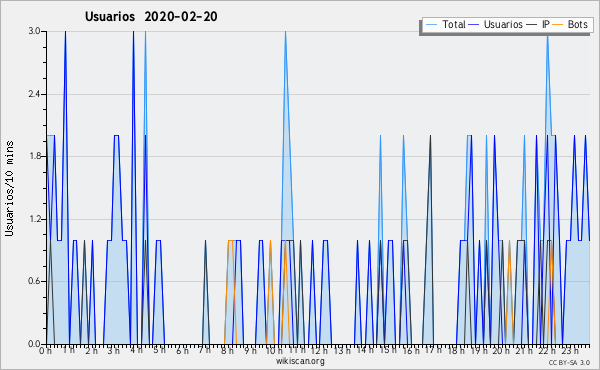Click the x-axis label '6 h'
The height and width of the screenshot is (370, 600).
pyautogui.click(x=182, y=351)
